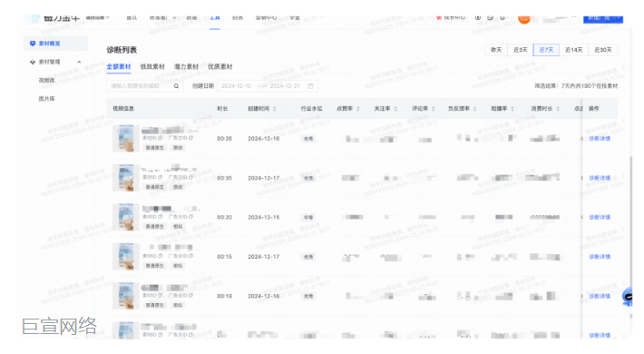Copy 广告主ID of the 00:15 video
Viewport: 644px width, 354px height.
(191, 256)
